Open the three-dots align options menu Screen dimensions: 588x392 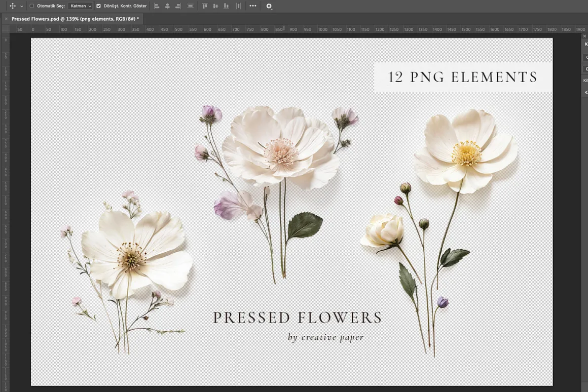[253, 6]
